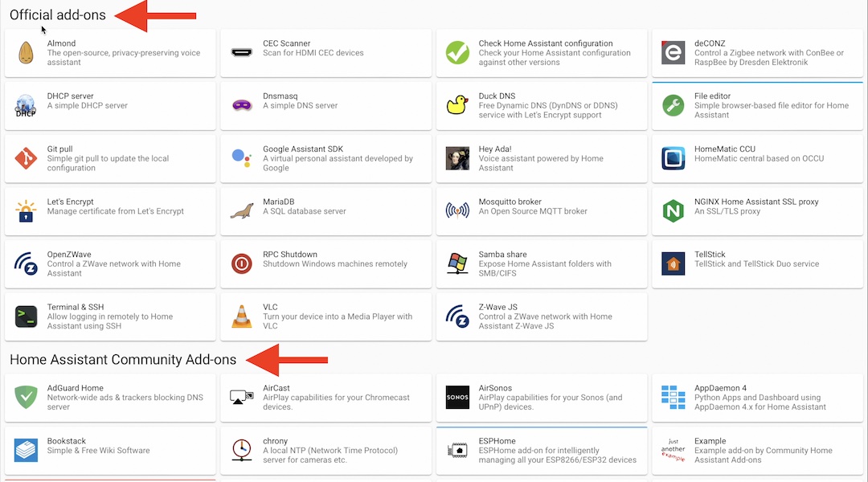The image size is (868, 482).
Task: Click the Dnsmasq purple mask icon
Action: 241,105
